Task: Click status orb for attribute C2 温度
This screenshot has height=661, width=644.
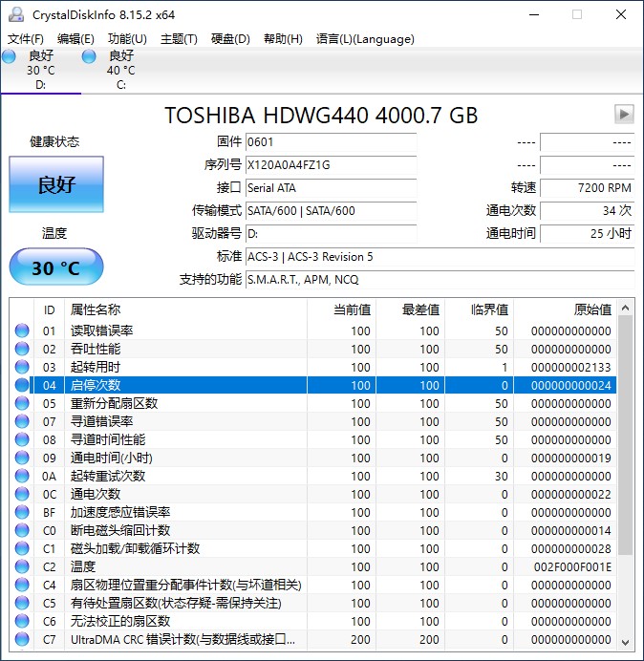Action: [x=22, y=566]
